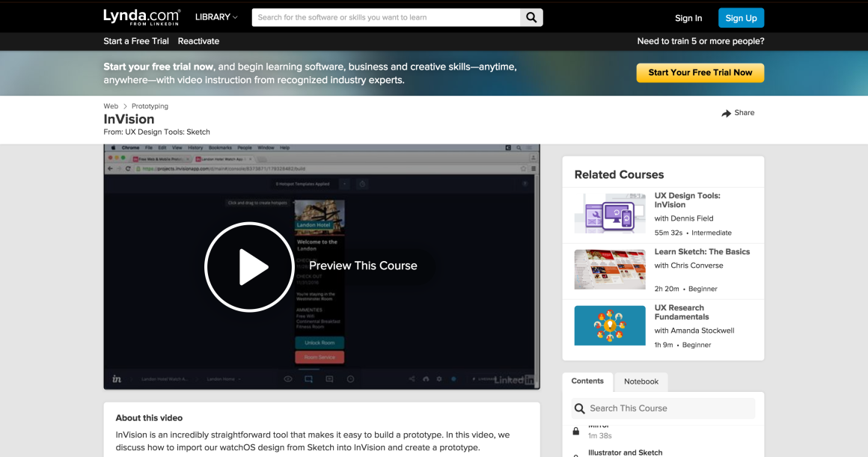Switch to the Contents tab

587,381
